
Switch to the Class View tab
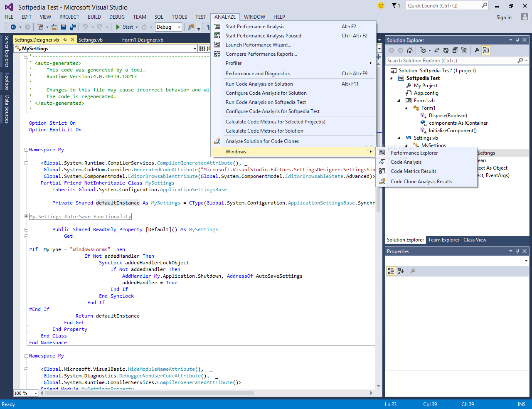pos(475,240)
